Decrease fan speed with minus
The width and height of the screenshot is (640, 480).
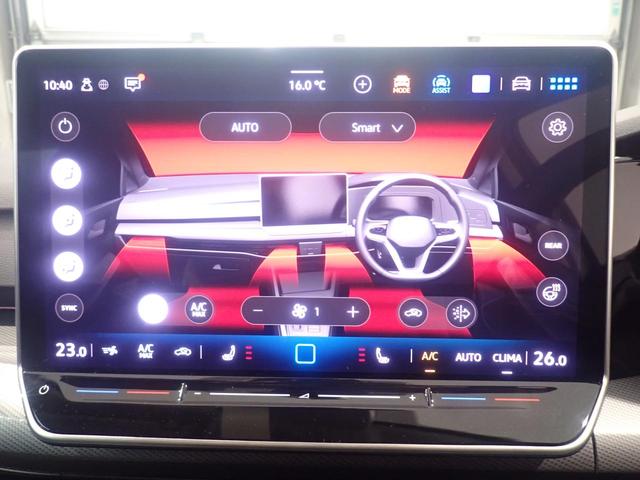258,311
